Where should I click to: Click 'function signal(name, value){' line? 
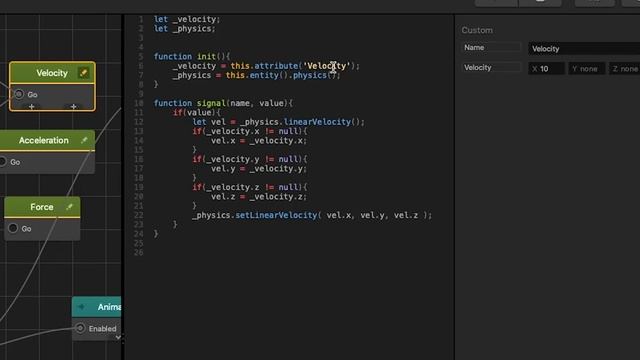pyautogui.click(x=223, y=103)
